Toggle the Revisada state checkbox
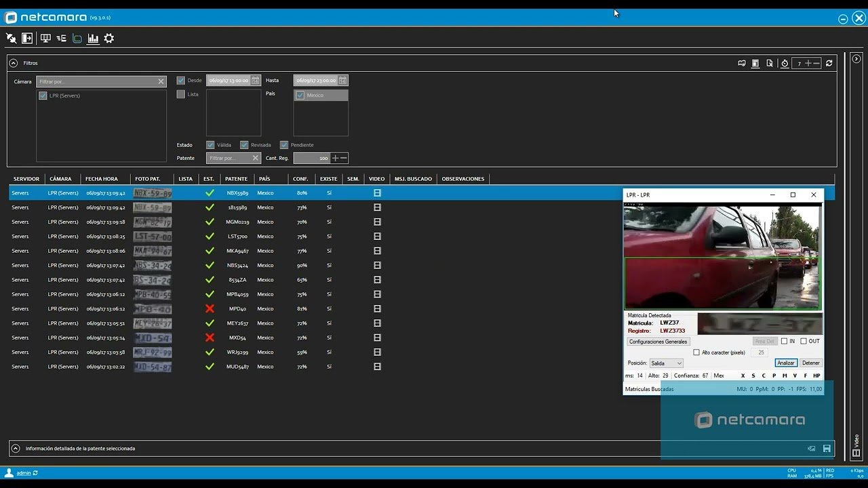Screen dimensions: 868x488 (x=244, y=144)
